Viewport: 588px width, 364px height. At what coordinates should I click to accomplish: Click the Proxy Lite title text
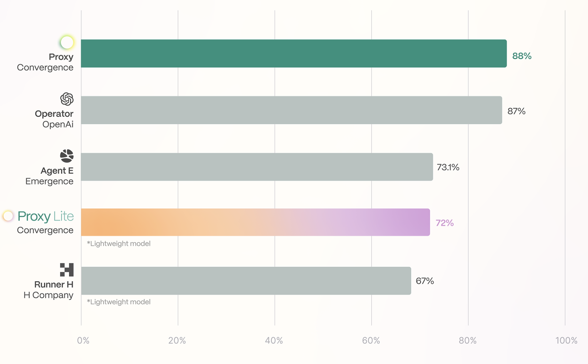pos(46,216)
